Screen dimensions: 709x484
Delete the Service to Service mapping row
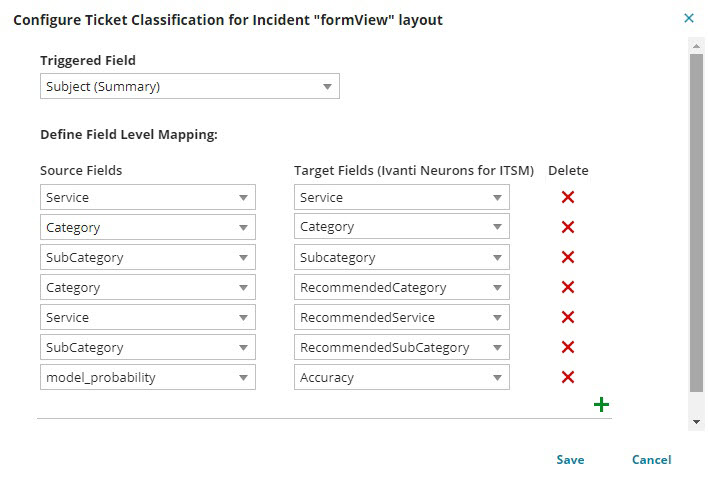coord(568,197)
